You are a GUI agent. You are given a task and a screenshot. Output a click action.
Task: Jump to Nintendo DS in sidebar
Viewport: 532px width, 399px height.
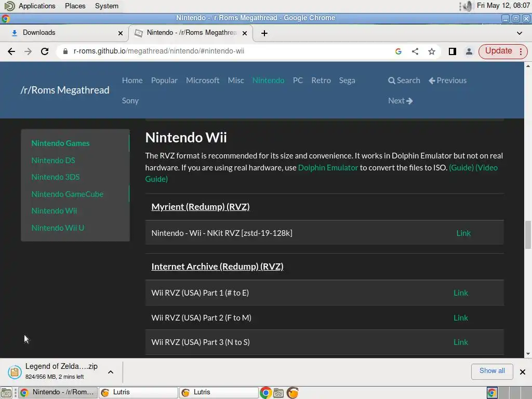54,160
